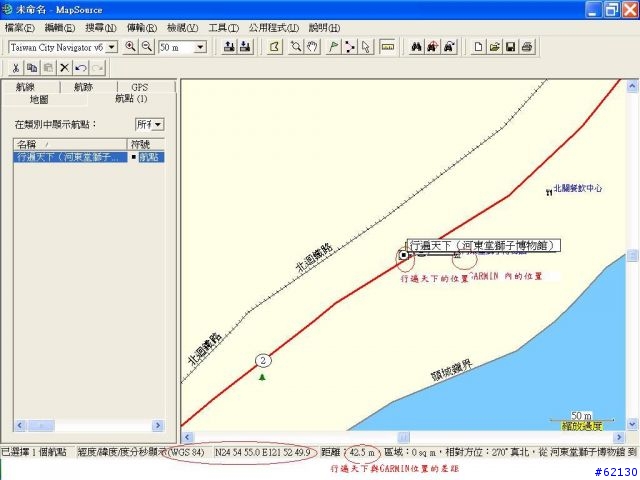The width and height of the screenshot is (640, 480).
Task: Open the 公用程式(U) menu
Action: 274,28
